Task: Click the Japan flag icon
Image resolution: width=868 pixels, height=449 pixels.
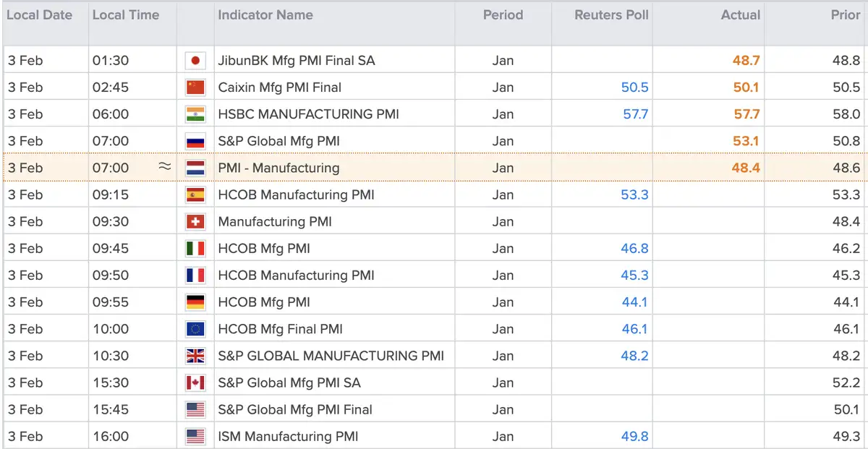Action: pyautogui.click(x=195, y=61)
